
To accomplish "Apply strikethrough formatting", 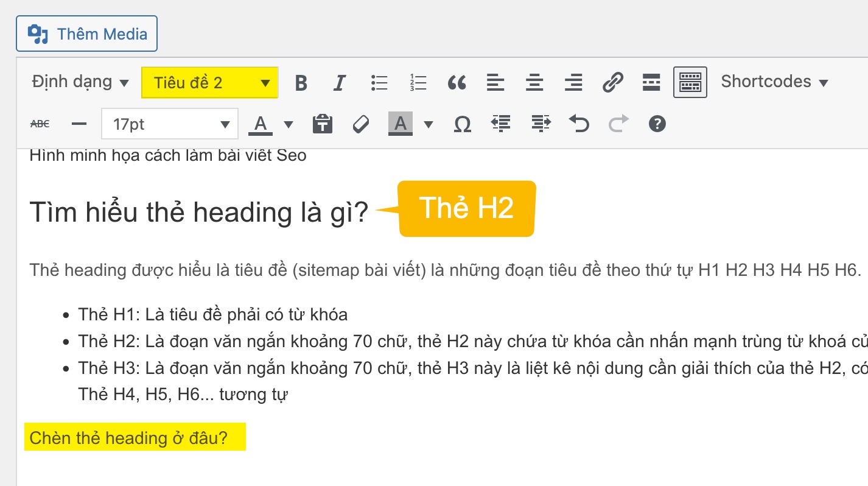I will [40, 124].
